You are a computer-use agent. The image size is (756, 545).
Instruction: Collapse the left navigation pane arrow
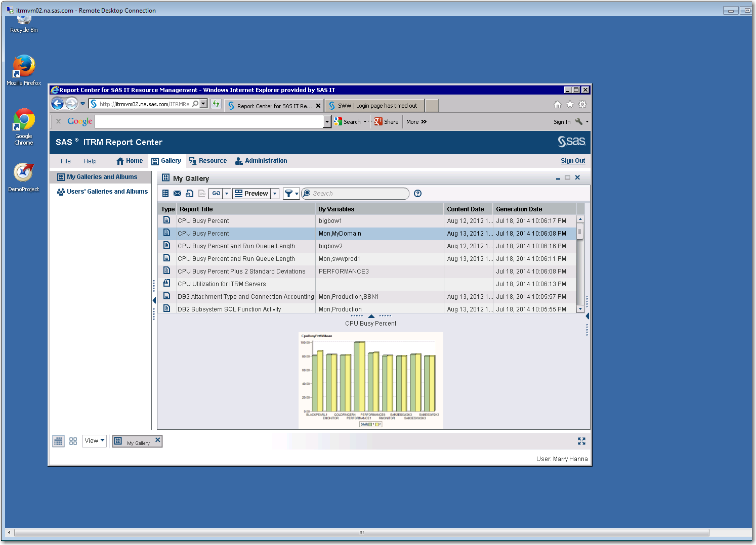[154, 300]
